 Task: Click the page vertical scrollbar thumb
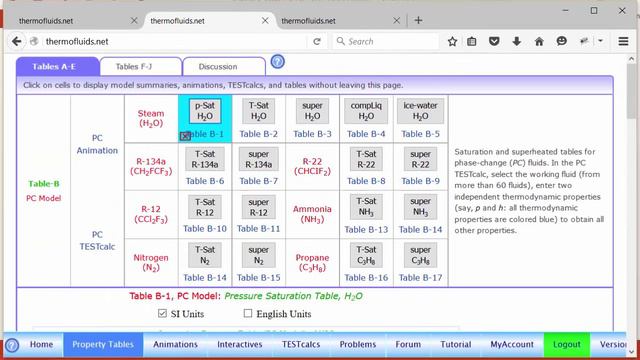(631, 92)
